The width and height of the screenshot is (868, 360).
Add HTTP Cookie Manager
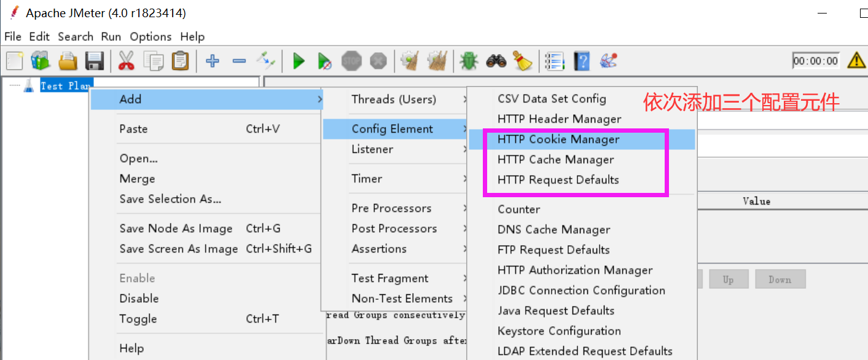582,139
